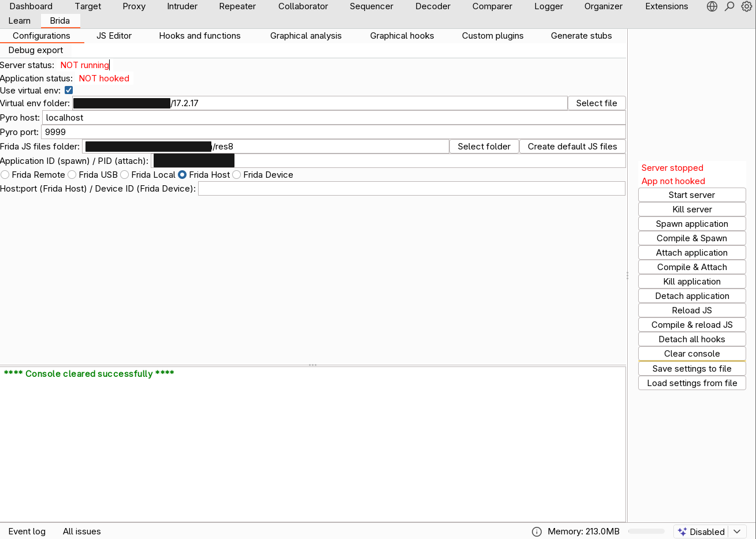This screenshot has width=756, height=539.
Task: Click the memory usage progress bar
Action: coord(646,531)
